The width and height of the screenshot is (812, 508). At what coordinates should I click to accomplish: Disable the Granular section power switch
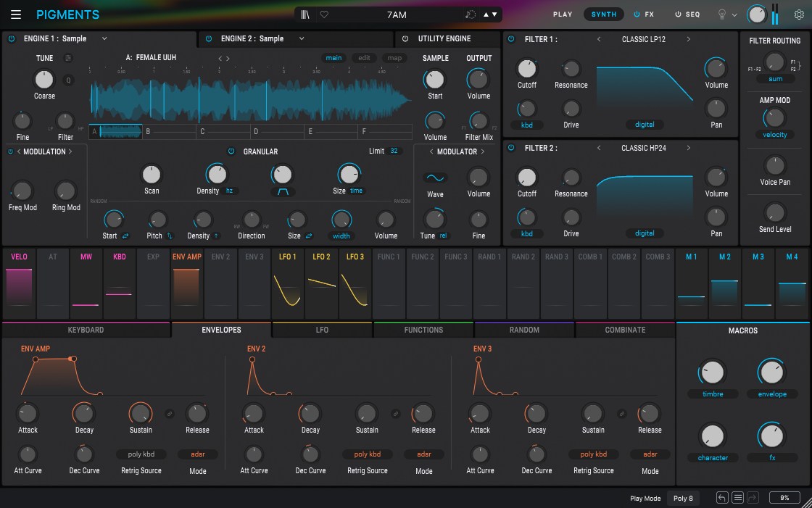tap(231, 151)
